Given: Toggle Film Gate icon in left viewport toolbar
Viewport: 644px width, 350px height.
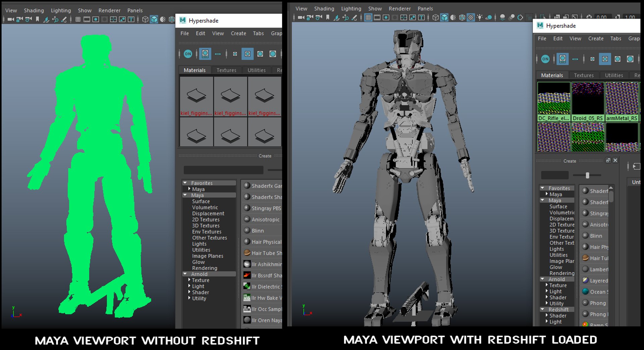Looking at the screenshot, I should pyautogui.click(x=87, y=19).
